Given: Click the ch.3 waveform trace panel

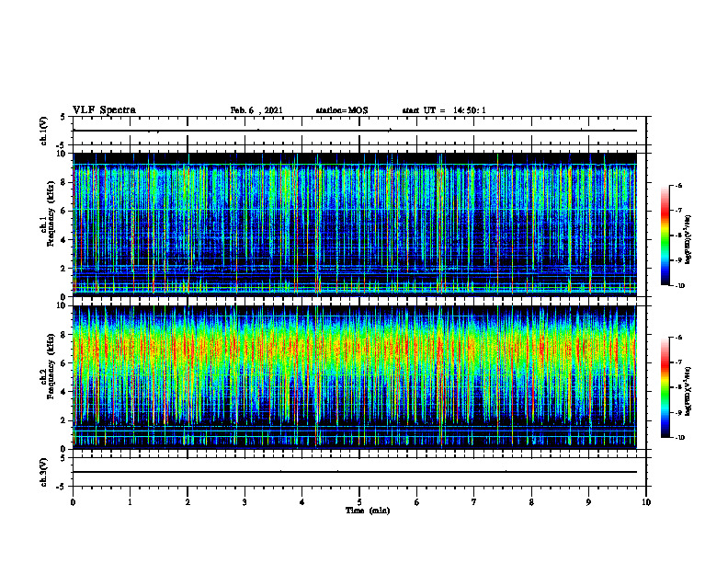Looking at the screenshot, I should point(359,472).
